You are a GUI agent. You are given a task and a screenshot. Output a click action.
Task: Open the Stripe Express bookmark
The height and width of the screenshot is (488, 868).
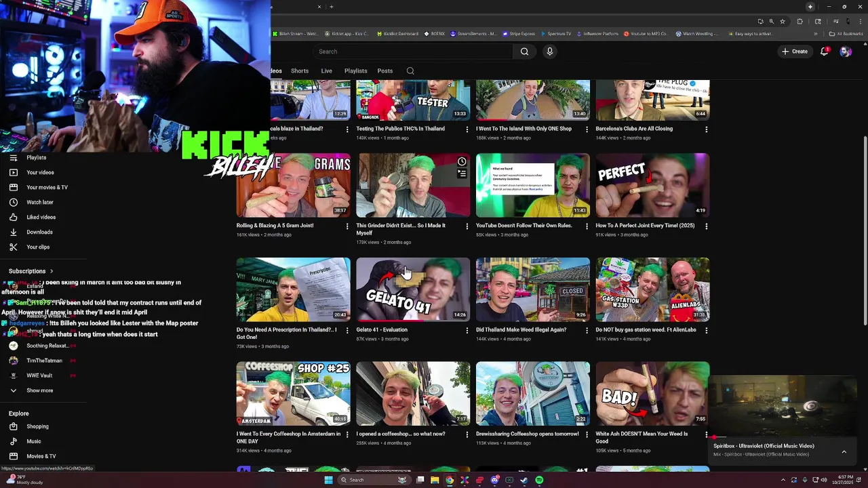coord(518,34)
